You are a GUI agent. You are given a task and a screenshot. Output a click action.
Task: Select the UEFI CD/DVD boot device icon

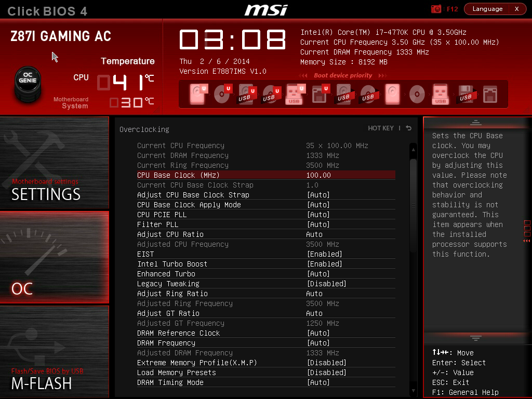[x=223, y=94]
